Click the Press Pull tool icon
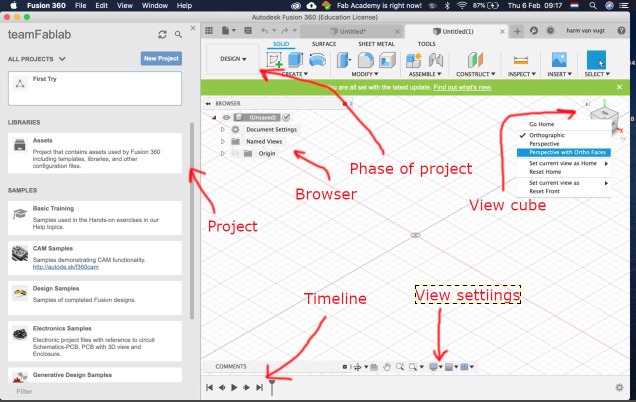Viewport: 636px width, 402px height. (344, 60)
